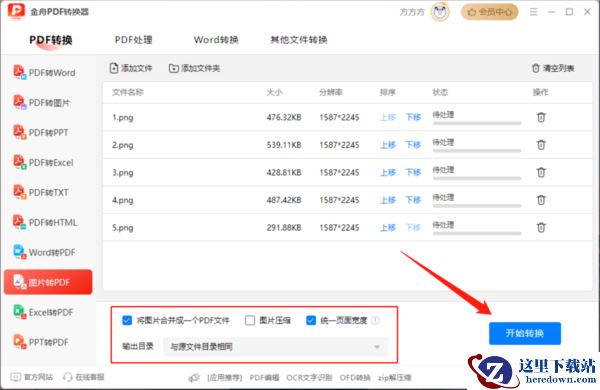
Task: Click the 官方网站 monitor icon link
Action: [15, 377]
